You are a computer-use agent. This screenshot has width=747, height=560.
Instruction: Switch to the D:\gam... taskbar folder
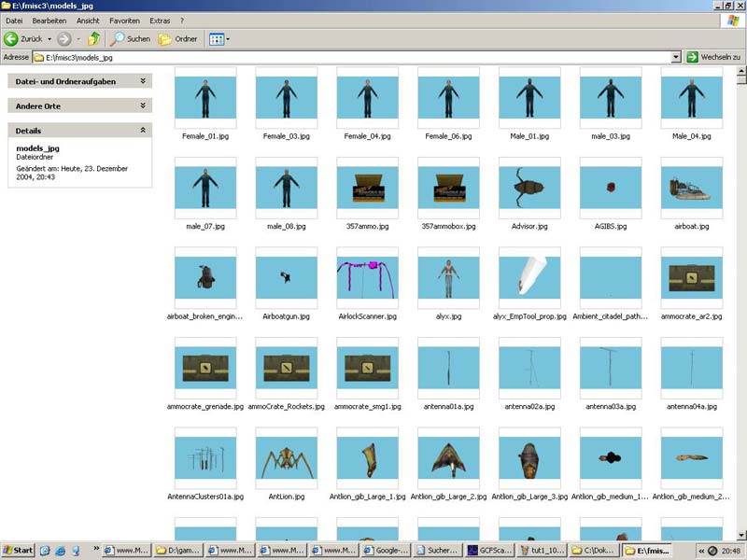[x=179, y=551]
